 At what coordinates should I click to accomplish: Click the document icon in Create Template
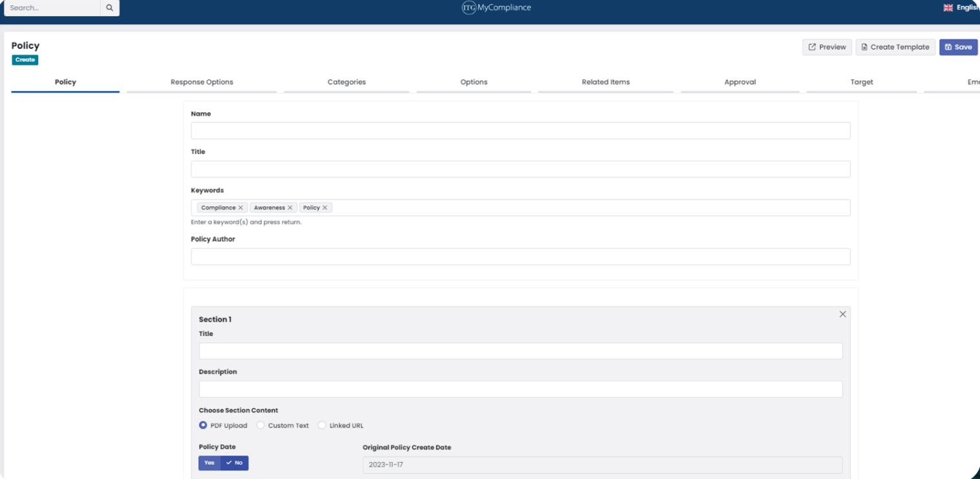coord(863,47)
